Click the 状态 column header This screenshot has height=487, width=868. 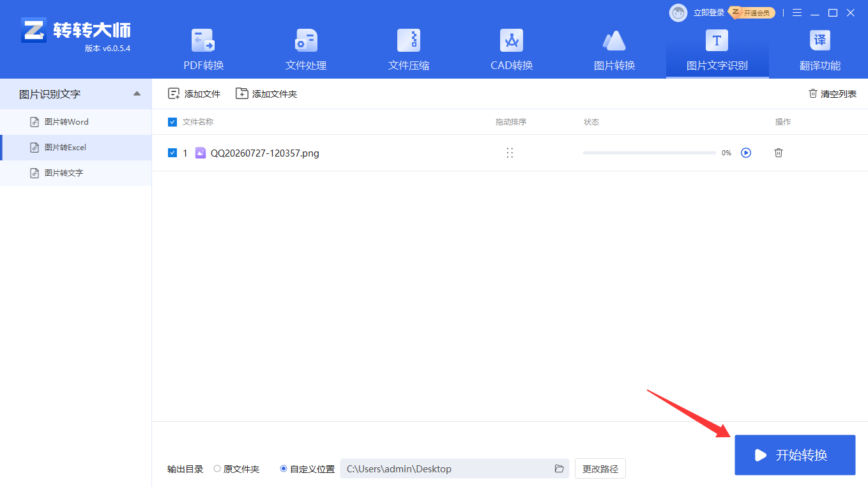(x=591, y=122)
